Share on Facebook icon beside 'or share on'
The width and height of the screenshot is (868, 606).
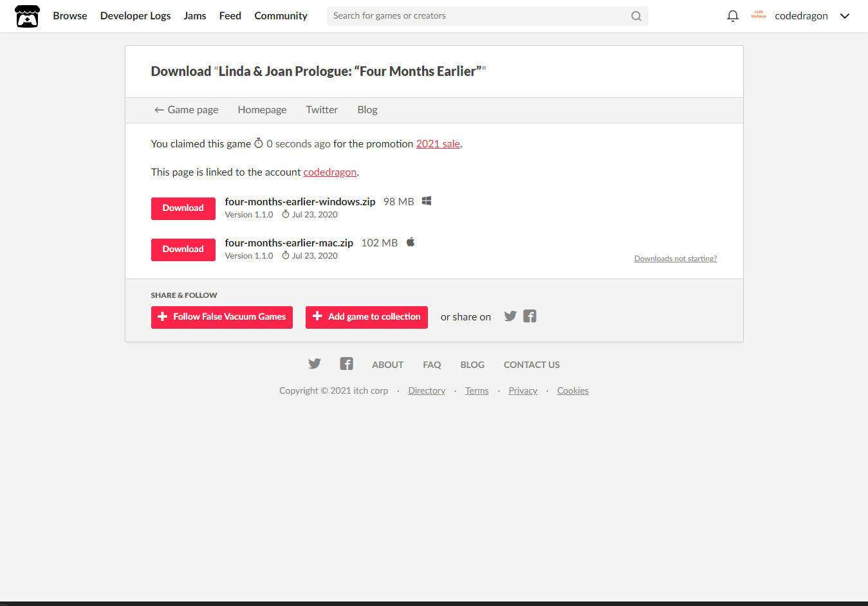(530, 316)
